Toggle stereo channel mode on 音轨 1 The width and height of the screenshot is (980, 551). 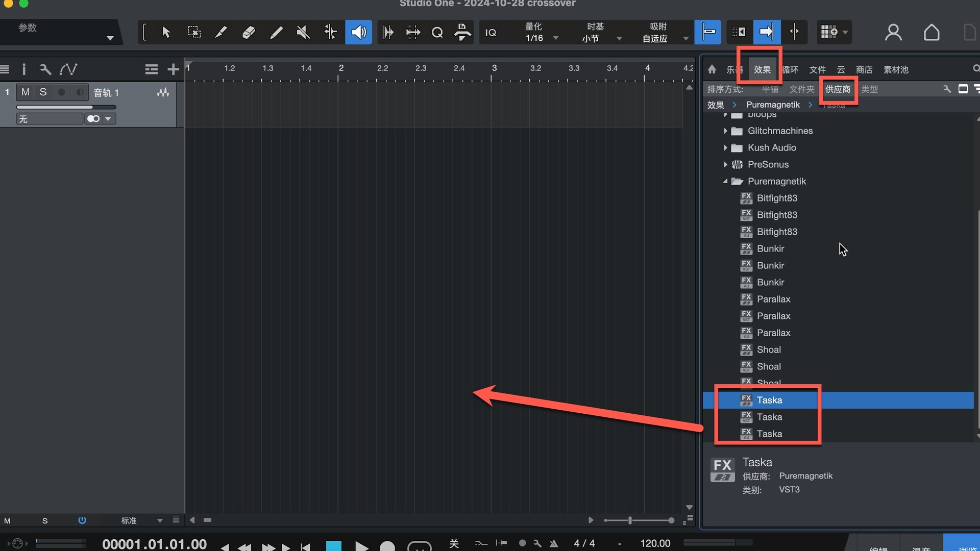(x=93, y=119)
